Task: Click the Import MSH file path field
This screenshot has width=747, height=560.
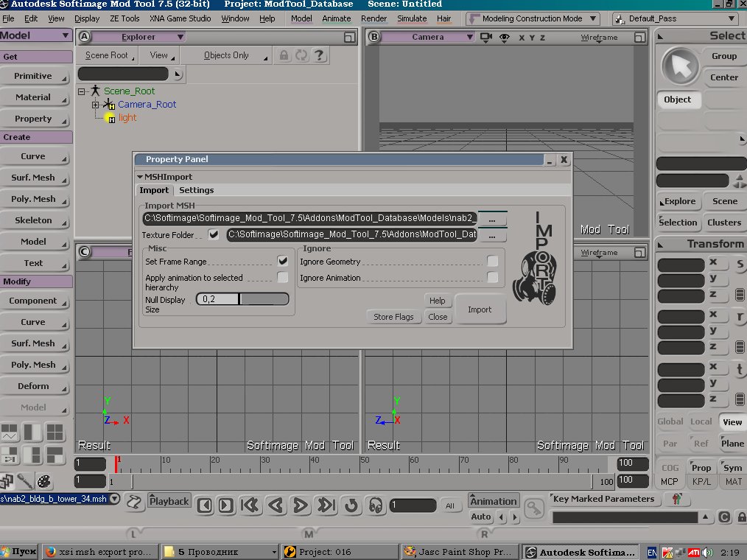Action: pyautogui.click(x=309, y=218)
